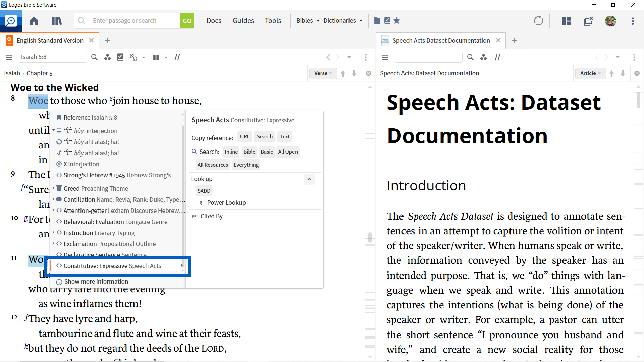Click ESV panel inline search icon
This screenshot has width=644, height=362.
[x=94, y=57]
